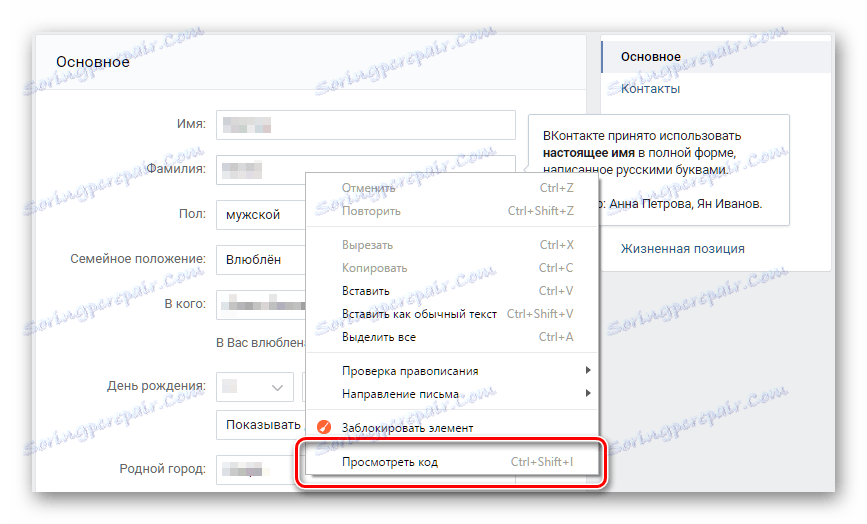Click the Ctrl+Shift+I shortcut text
This screenshot has width=867, height=524.
pyautogui.click(x=542, y=462)
